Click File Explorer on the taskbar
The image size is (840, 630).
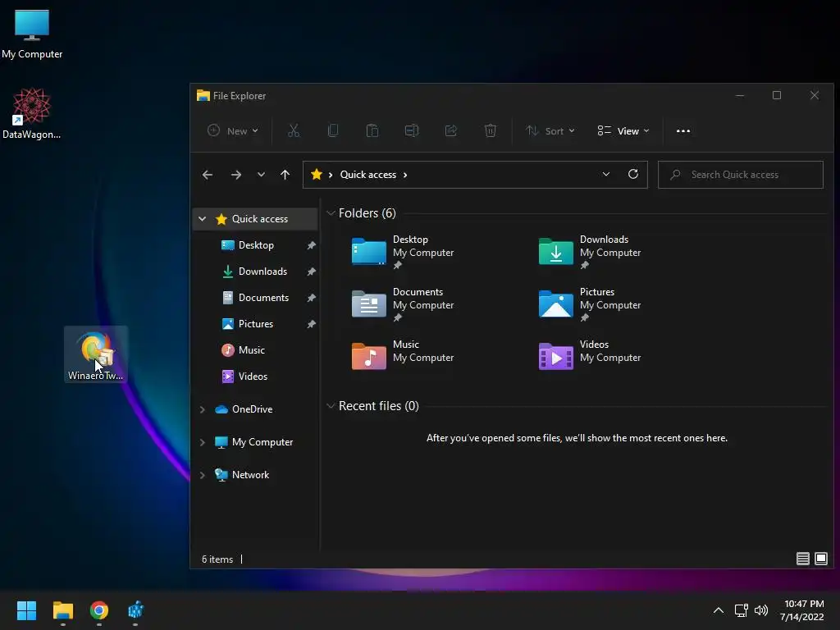[x=62, y=610]
